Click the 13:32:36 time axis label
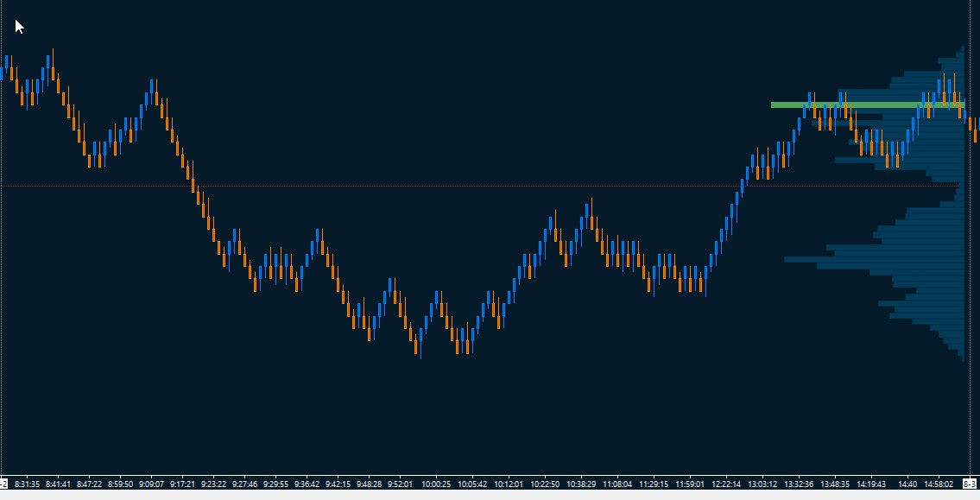The image size is (980, 500). click(799, 484)
